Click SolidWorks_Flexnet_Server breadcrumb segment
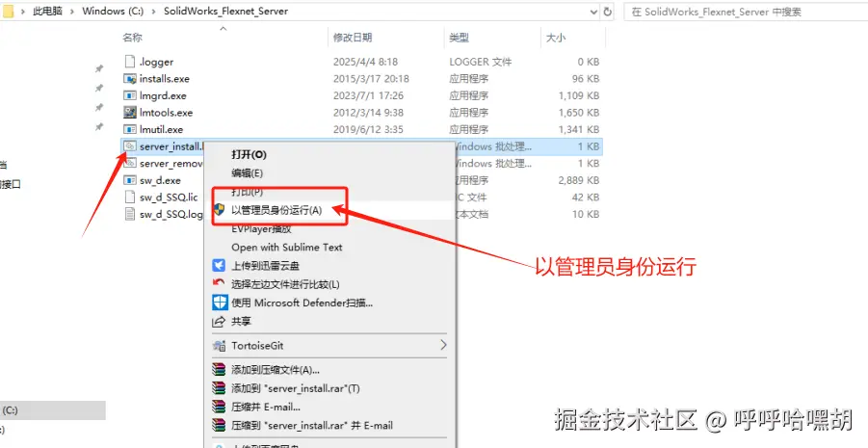The width and height of the screenshot is (868, 448). 225,11
